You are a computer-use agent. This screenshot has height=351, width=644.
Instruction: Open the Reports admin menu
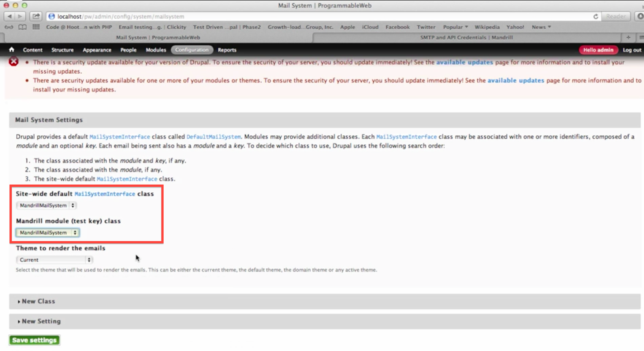[227, 50]
